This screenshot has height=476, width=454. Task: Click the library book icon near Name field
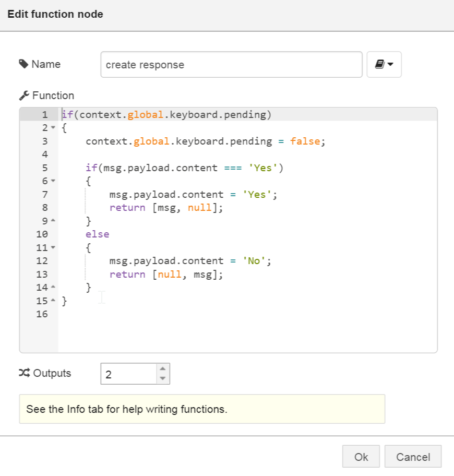click(380, 64)
